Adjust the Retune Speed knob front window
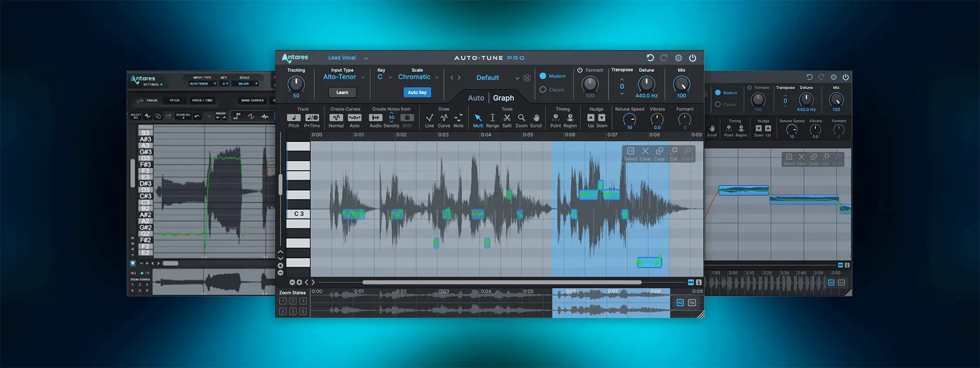 [x=630, y=119]
